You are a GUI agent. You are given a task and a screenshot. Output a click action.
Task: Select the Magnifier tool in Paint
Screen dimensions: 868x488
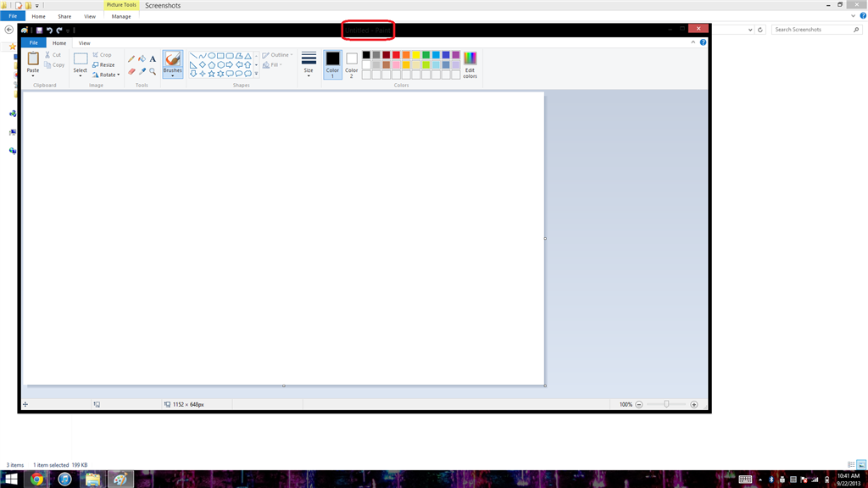tap(153, 71)
